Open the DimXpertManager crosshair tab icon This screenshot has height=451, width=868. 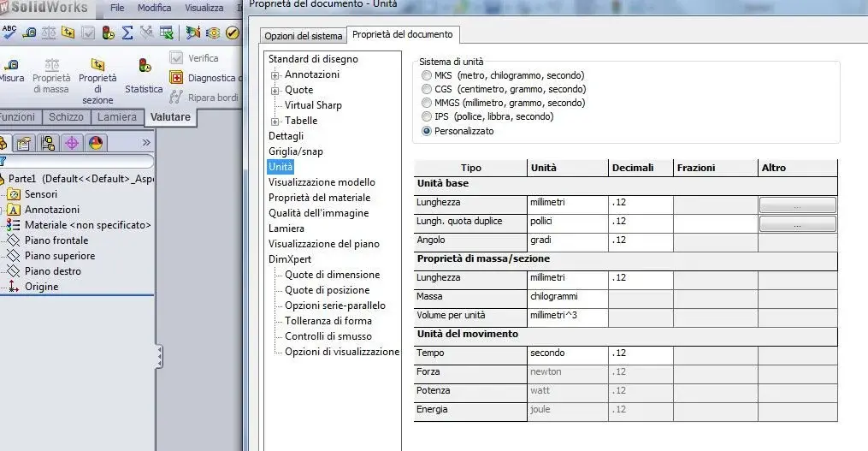pyautogui.click(x=72, y=144)
